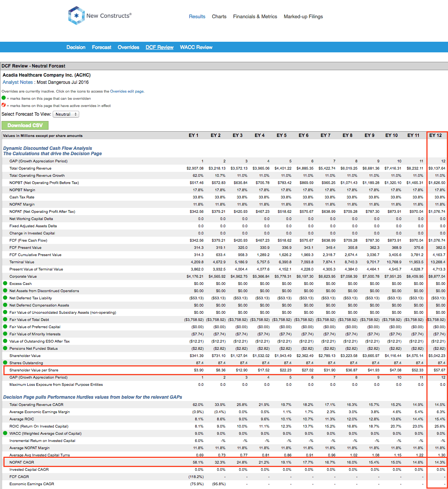Select the (118.2%) FCF CAGR value
The image size is (448, 489).
coord(196,477)
